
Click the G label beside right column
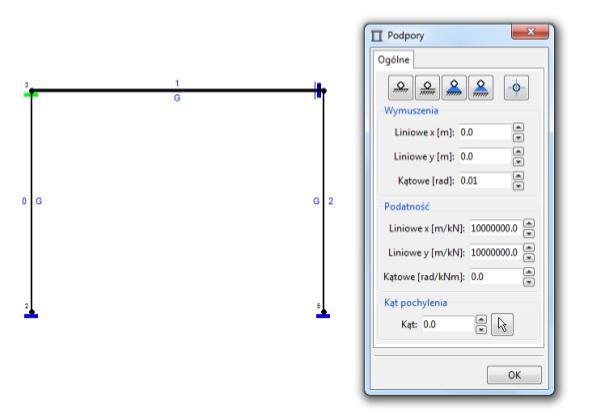316,201
